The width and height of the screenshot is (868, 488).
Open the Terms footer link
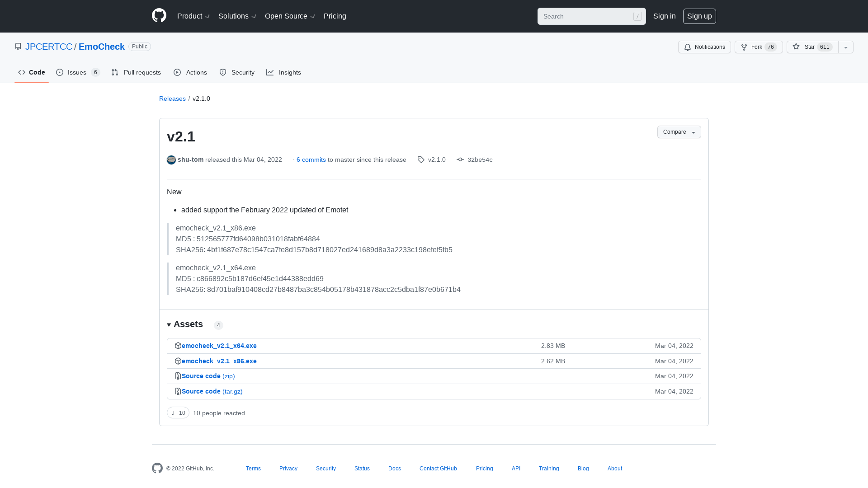tap(253, 469)
